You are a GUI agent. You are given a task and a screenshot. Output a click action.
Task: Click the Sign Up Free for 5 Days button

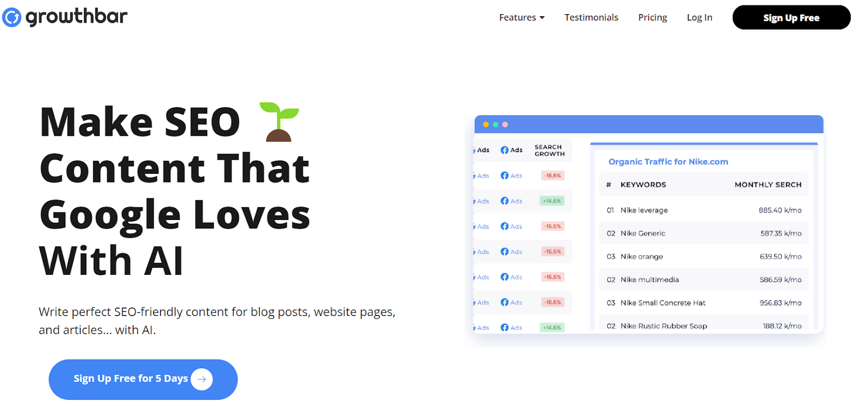point(143,379)
